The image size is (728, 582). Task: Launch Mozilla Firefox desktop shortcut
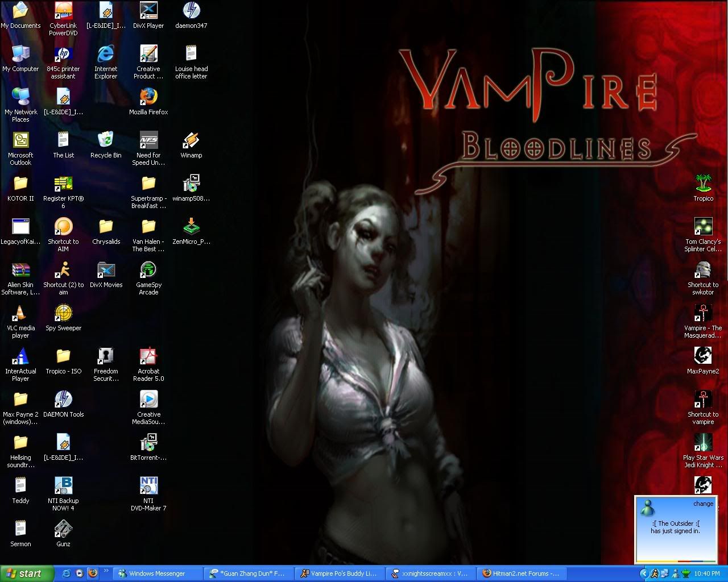(x=148, y=101)
